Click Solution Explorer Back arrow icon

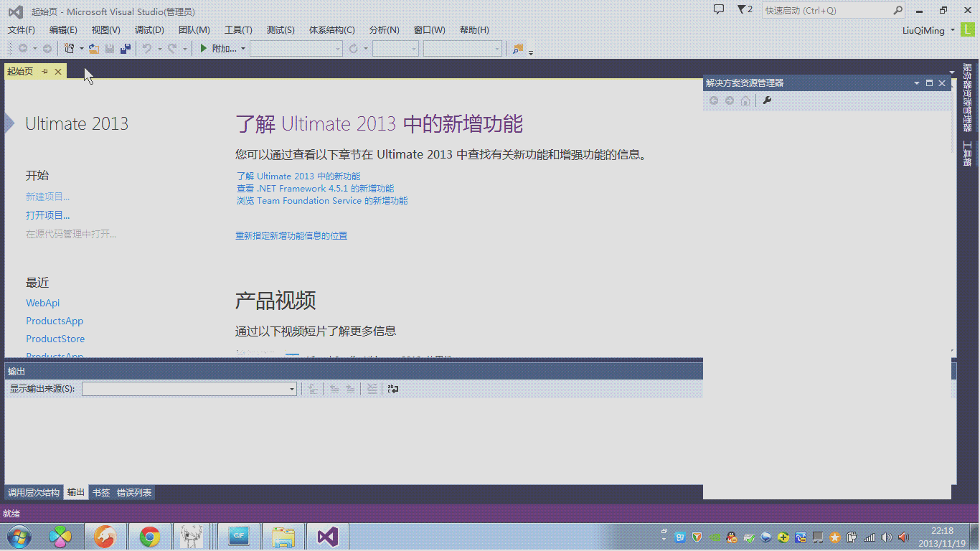click(714, 100)
